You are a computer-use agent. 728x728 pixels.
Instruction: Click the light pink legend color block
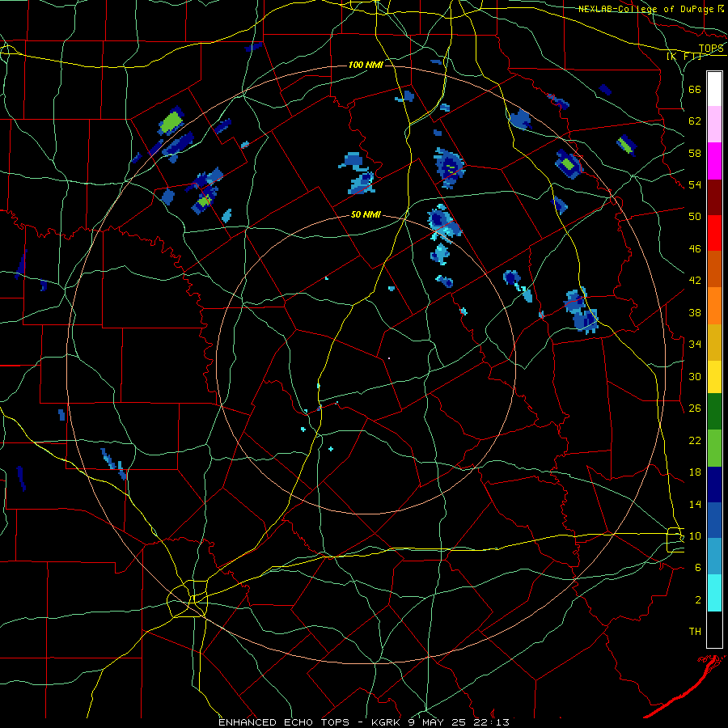(x=714, y=124)
